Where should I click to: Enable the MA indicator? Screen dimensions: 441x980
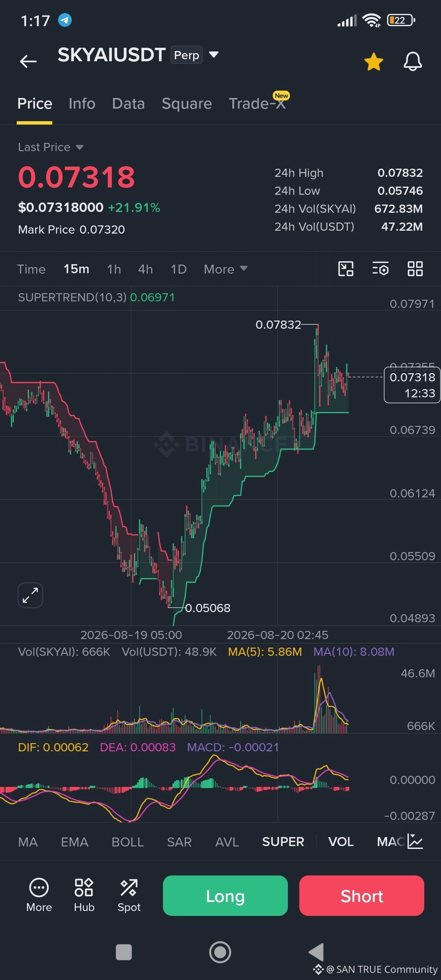tap(28, 842)
